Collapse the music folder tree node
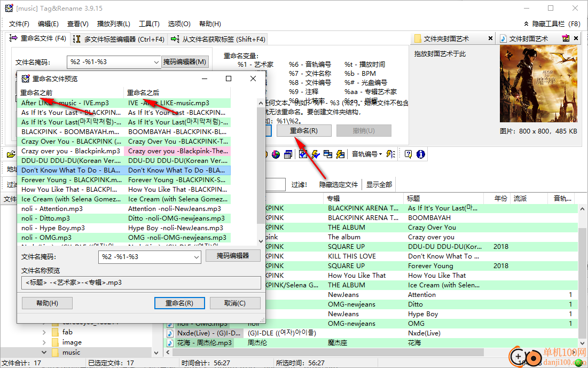 pos(44,353)
